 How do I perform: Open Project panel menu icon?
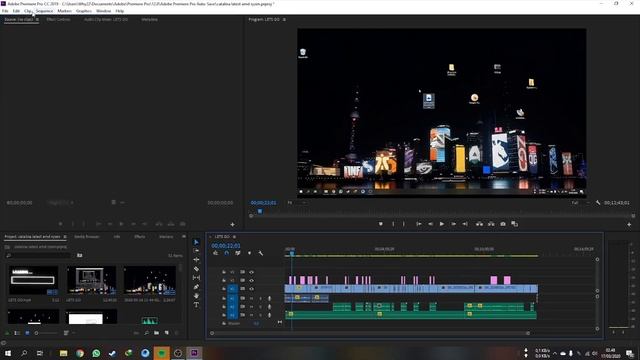pos(65,237)
